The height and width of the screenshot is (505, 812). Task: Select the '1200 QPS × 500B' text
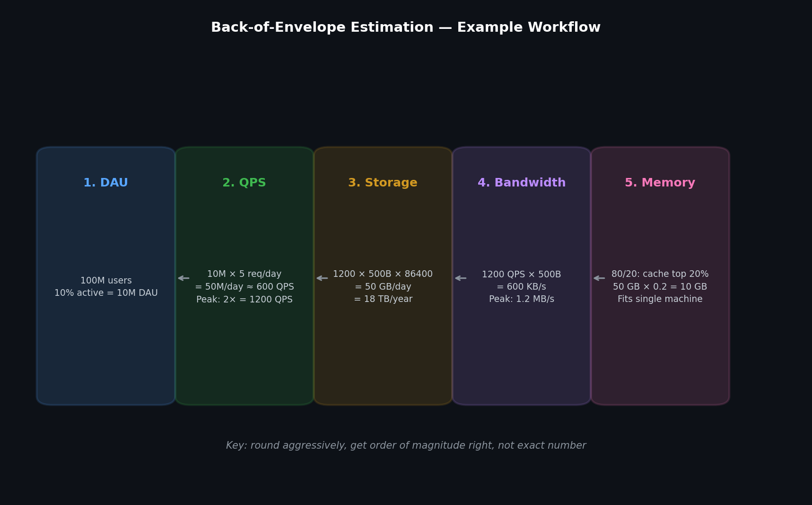coord(522,275)
